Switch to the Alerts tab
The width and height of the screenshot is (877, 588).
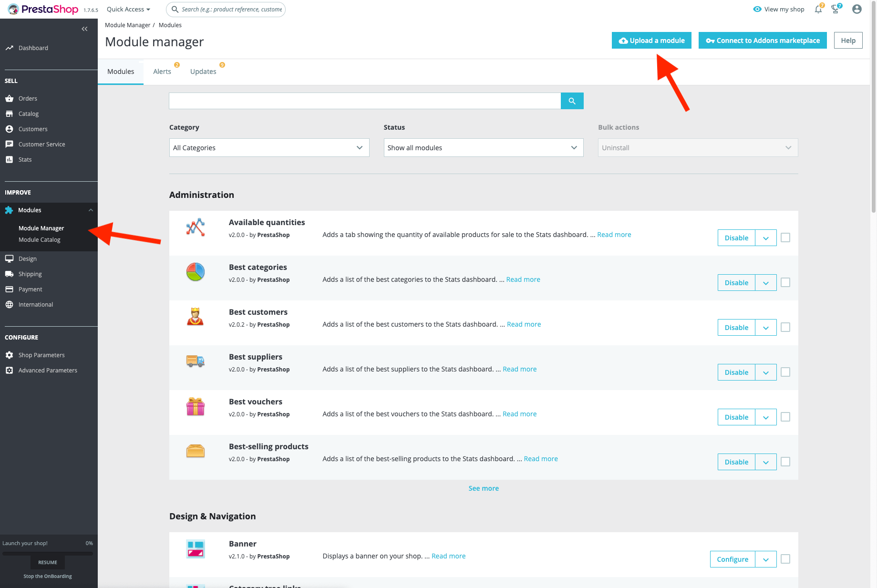(162, 72)
